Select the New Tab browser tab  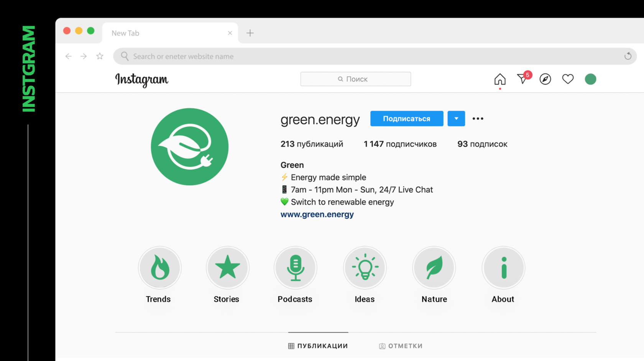170,33
